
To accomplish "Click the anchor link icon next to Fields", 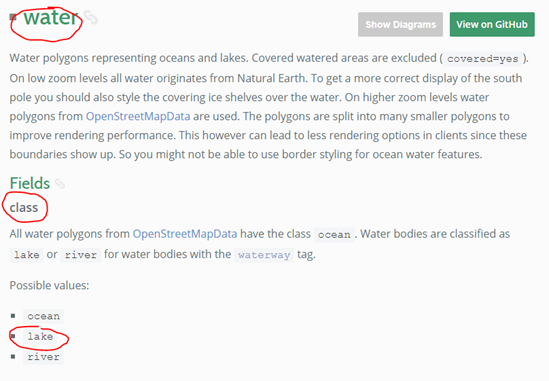I will pyautogui.click(x=60, y=183).
